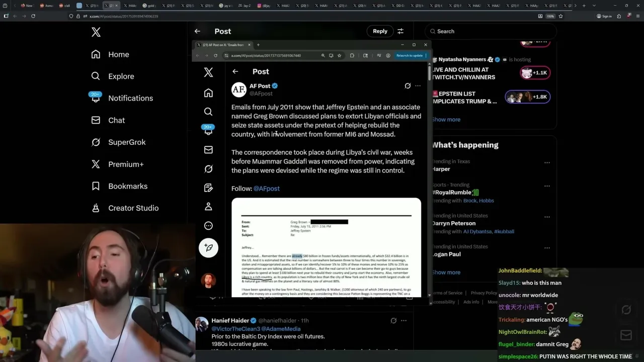Open the profile person icon in the front sidebar
The width and height of the screenshot is (644, 362).
click(208, 207)
